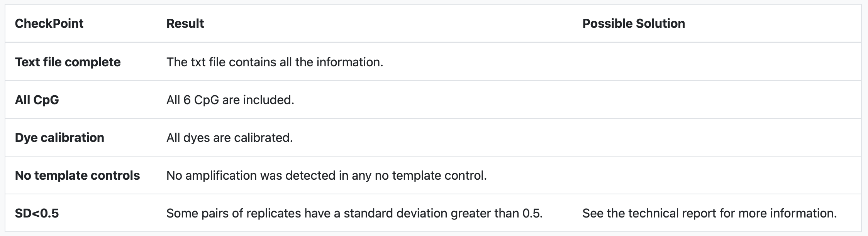Click the Result column header
This screenshot has height=236, width=868.
pos(185,24)
